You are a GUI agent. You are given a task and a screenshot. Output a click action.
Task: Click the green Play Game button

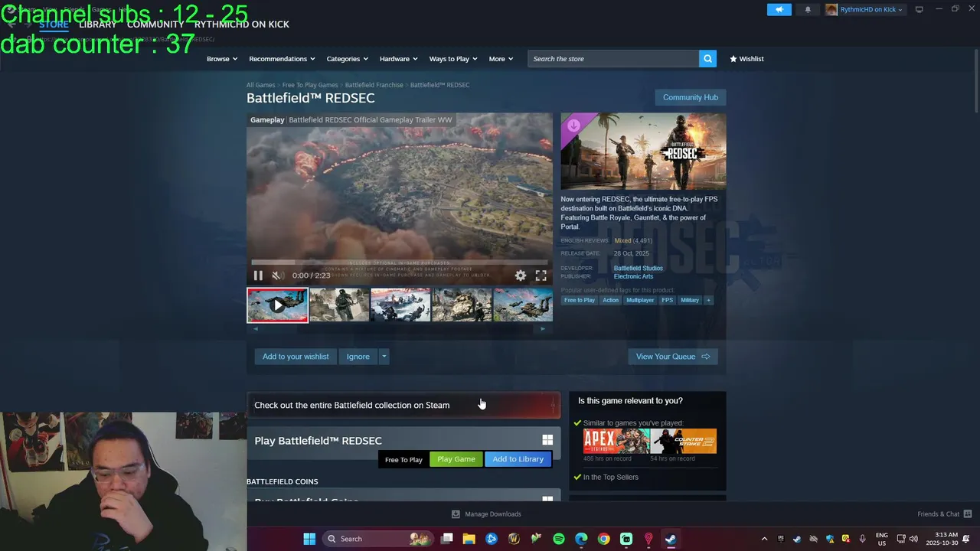(x=456, y=459)
